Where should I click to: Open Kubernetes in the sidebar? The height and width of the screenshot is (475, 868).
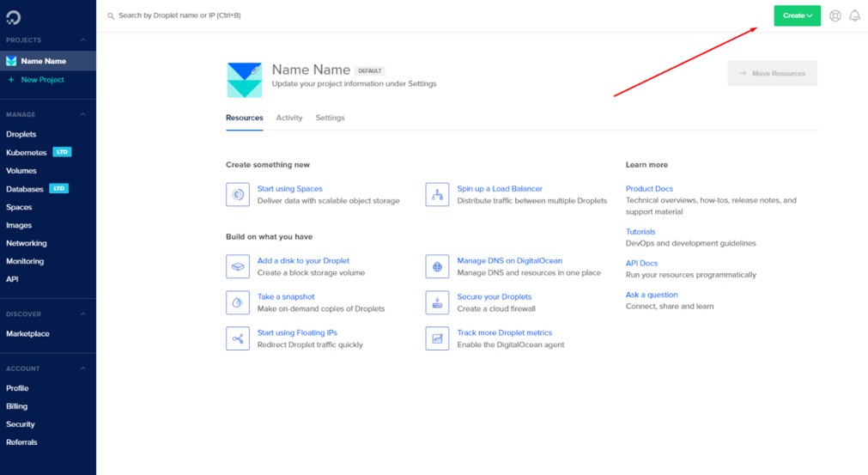[x=26, y=153]
